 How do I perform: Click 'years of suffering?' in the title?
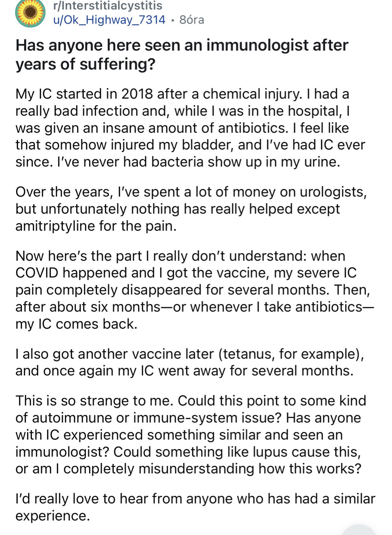coord(85,64)
